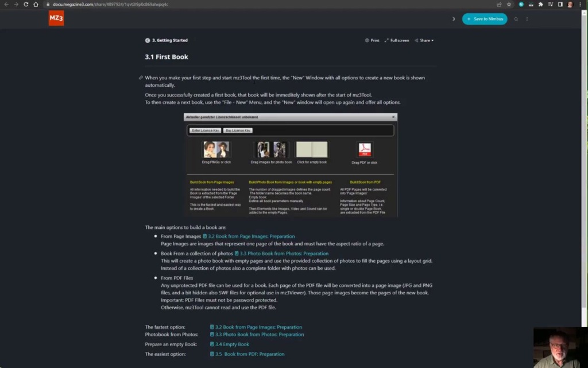Open the page search magnifier
588x368 pixels.
[516, 19]
